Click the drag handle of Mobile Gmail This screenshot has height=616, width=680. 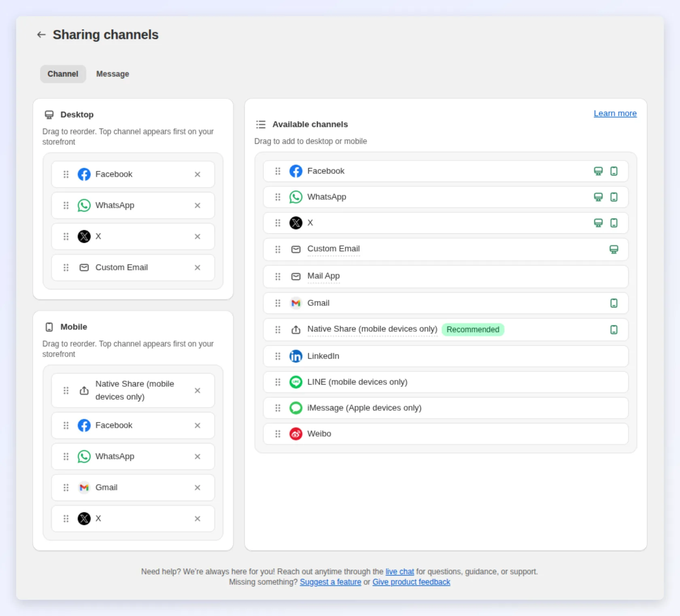[x=66, y=488]
